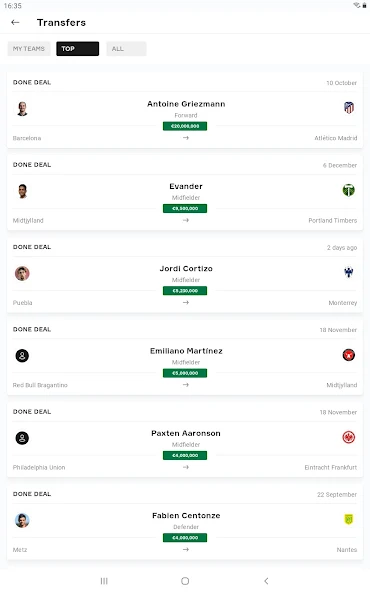Image resolution: width=370 pixels, height=592 pixels.
Task: Open Evander player name link
Action: pos(186,186)
